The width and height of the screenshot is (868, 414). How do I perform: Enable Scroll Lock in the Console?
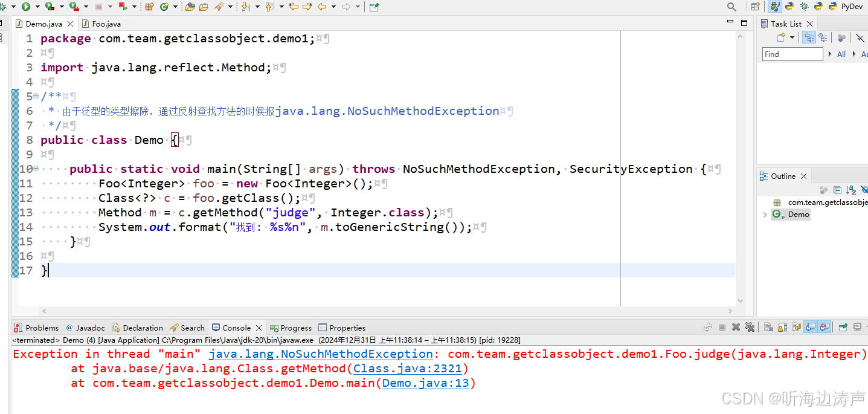pos(782,327)
